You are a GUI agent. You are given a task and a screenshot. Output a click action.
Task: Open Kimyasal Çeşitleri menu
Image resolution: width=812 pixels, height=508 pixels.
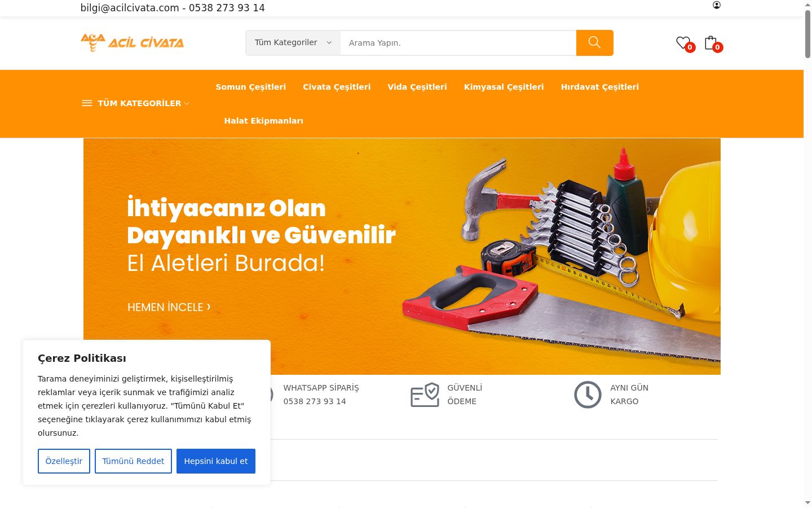504,87
